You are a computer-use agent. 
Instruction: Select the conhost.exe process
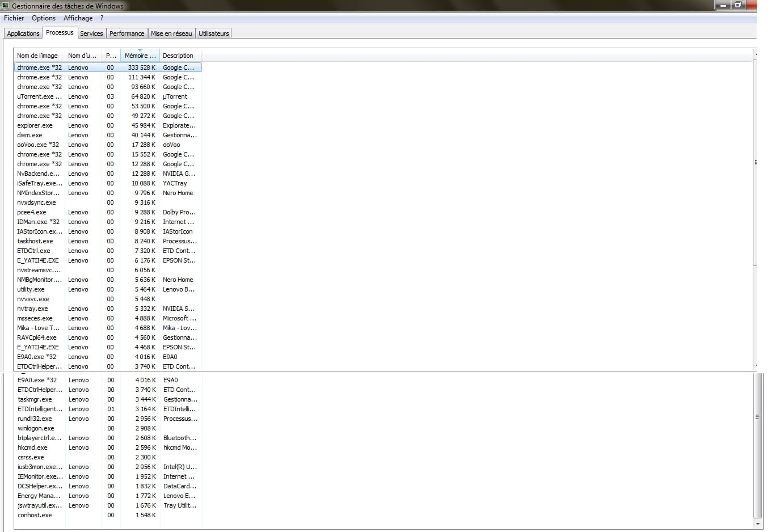coord(108,515)
